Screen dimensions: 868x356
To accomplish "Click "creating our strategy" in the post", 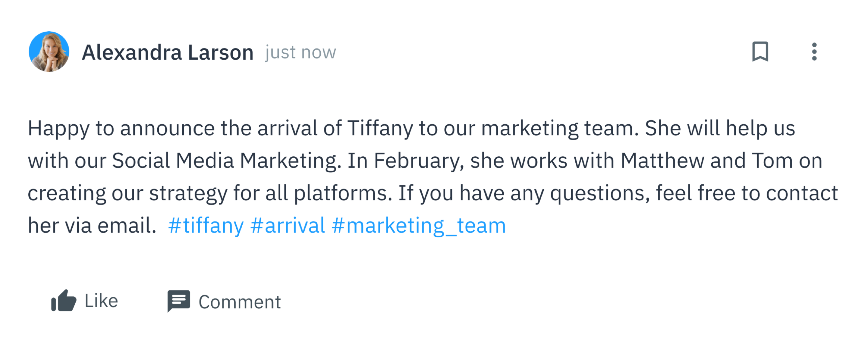I will pyautogui.click(x=127, y=193).
